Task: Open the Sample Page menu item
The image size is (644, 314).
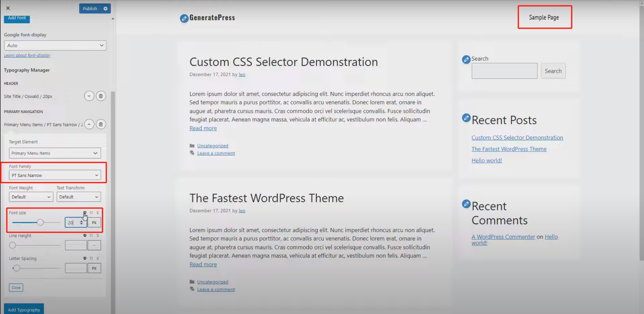Action: coord(544,17)
